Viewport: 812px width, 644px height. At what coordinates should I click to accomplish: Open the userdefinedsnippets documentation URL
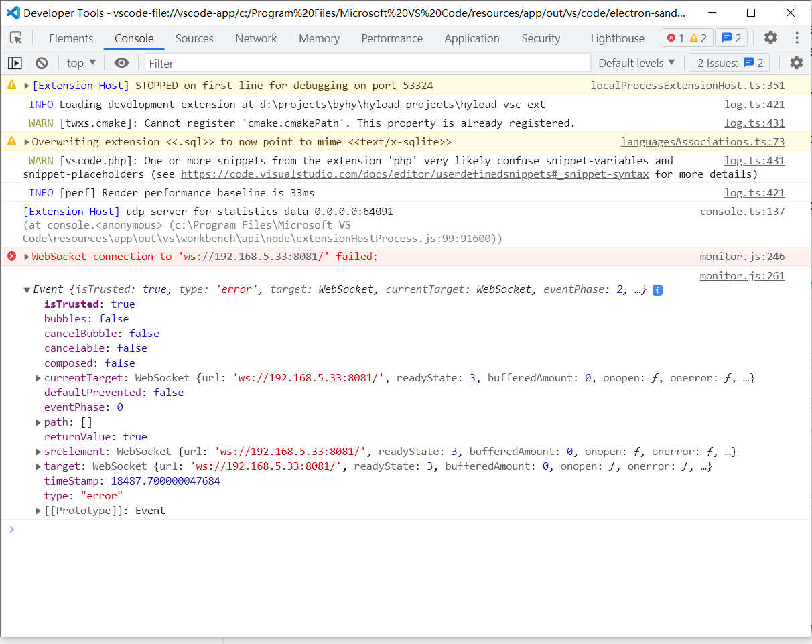tap(415, 174)
